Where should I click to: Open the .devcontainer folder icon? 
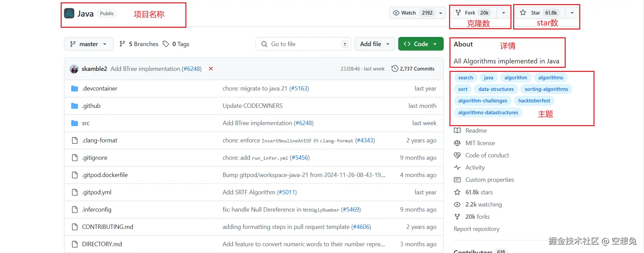pyautogui.click(x=75, y=89)
